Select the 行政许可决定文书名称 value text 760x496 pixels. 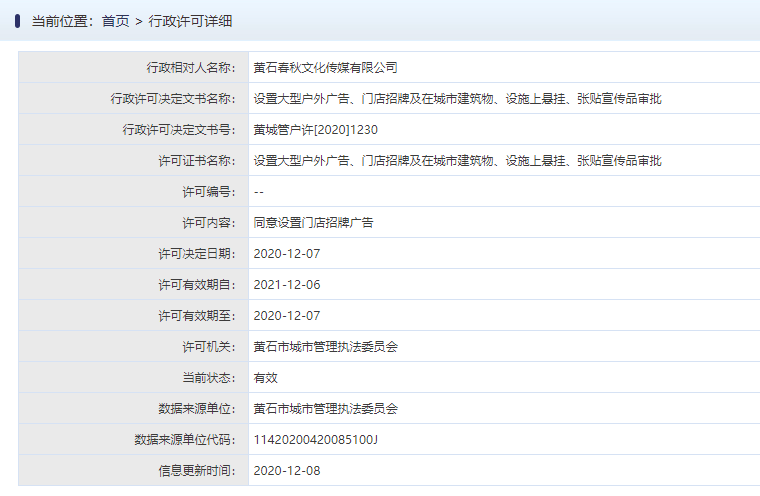457,99
